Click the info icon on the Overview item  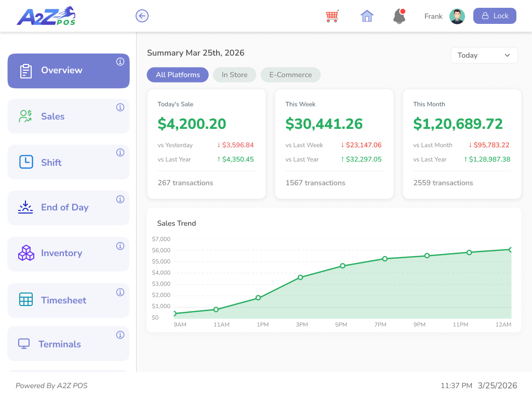point(120,61)
